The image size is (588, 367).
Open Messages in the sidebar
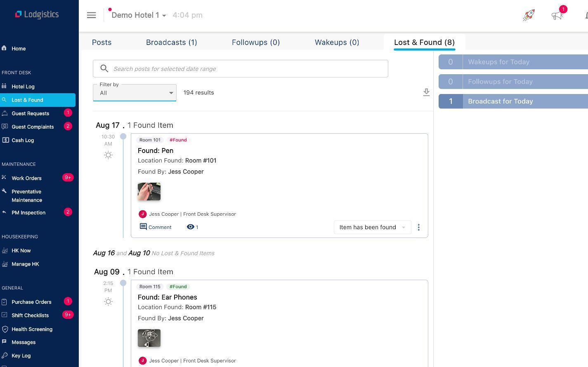(24, 342)
